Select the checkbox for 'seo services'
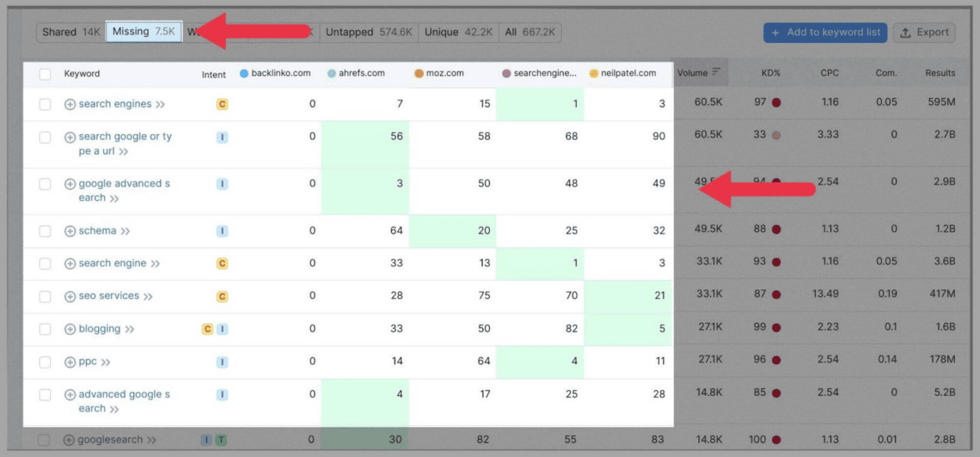 [45, 297]
